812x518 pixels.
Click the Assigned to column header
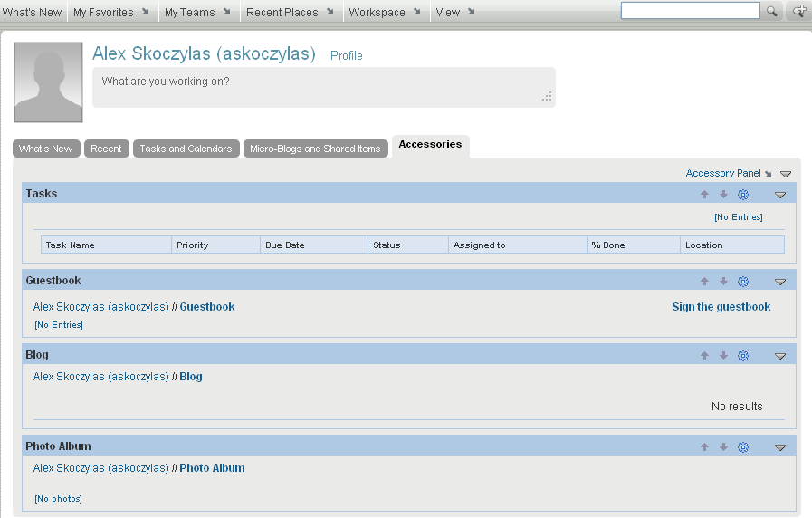tap(517, 245)
